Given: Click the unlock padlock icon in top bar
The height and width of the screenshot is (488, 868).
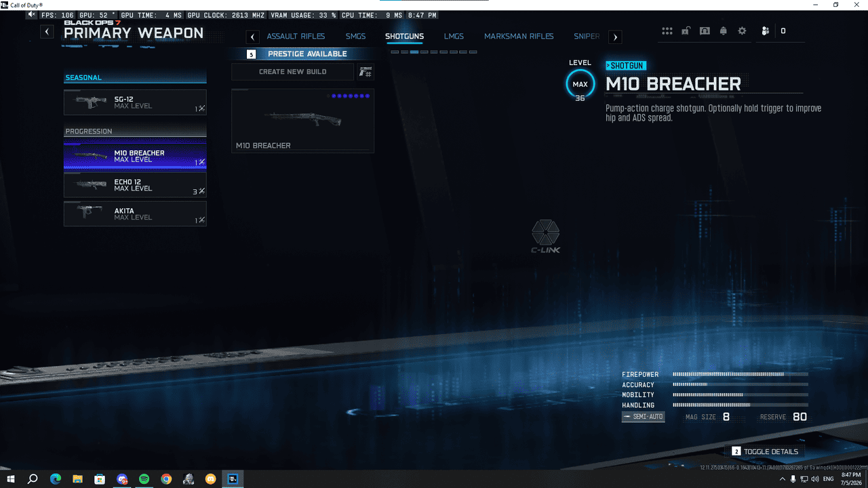Looking at the screenshot, I should (686, 31).
